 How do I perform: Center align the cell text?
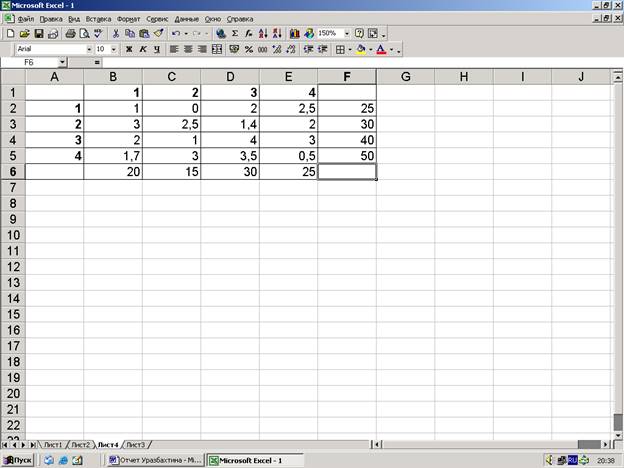coord(188,49)
